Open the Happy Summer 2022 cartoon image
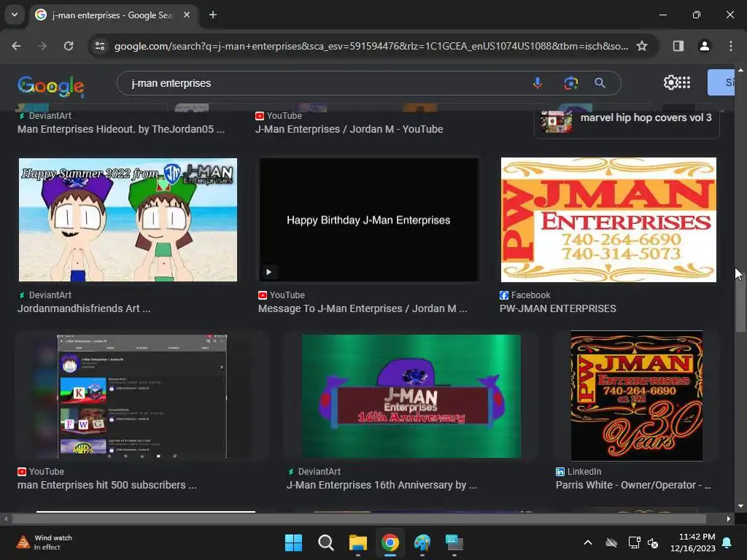 [x=128, y=219]
